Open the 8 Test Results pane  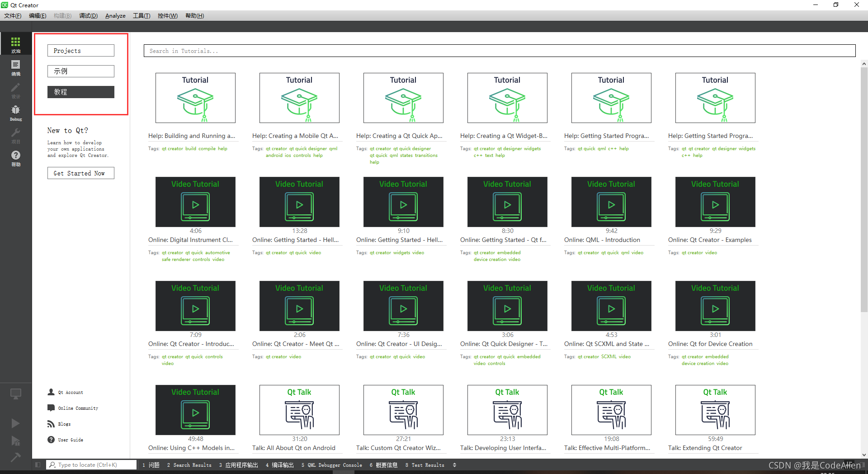pyautogui.click(x=425, y=465)
